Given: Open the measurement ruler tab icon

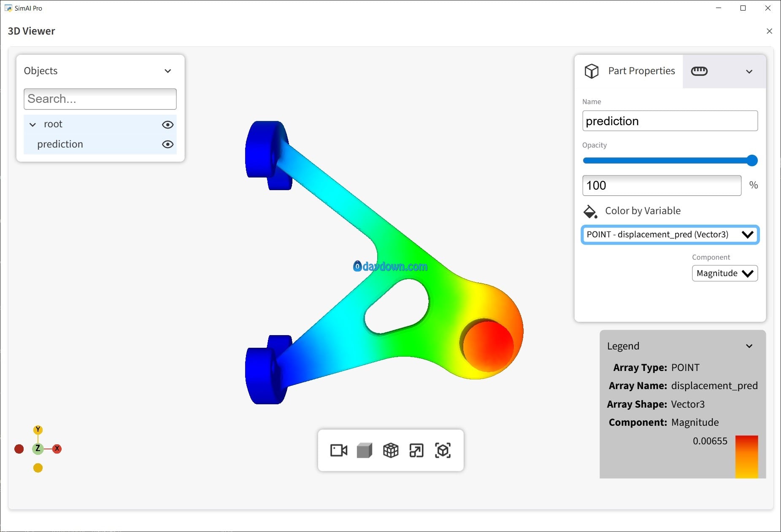Looking at the screenshot, I should tap(699, 71).
